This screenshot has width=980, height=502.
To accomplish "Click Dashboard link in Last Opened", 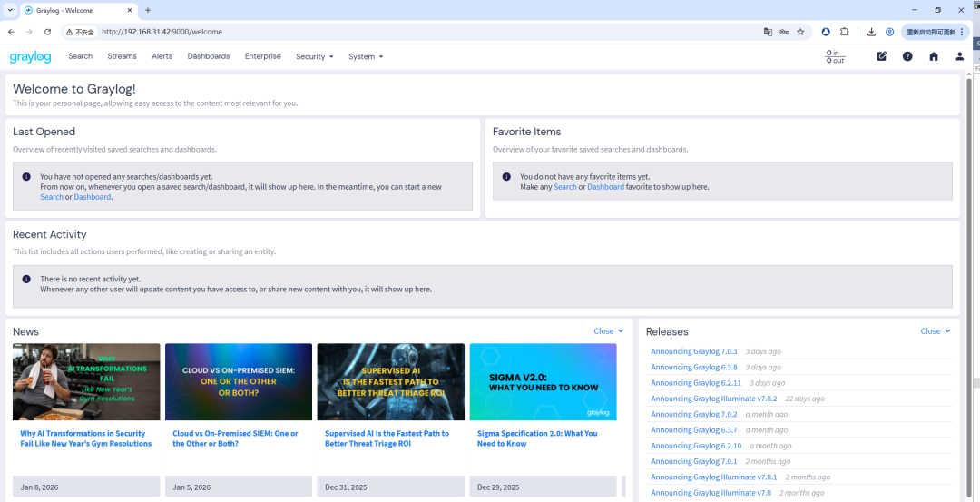I will coord(93,197).
